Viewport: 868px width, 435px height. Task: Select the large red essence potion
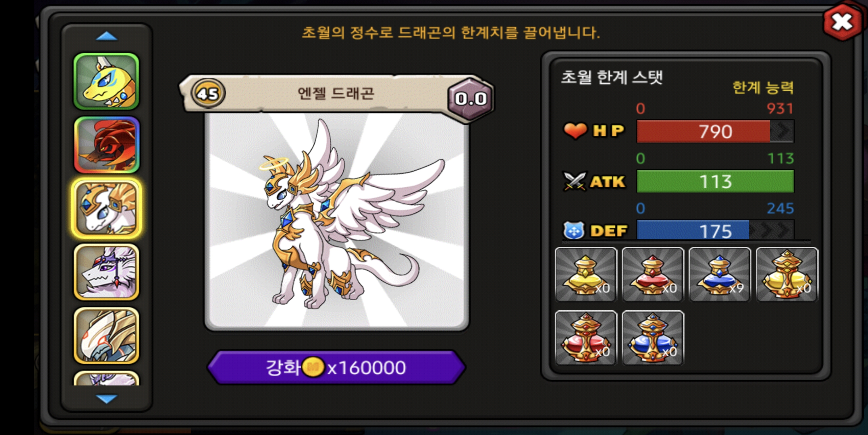(586, 338)
